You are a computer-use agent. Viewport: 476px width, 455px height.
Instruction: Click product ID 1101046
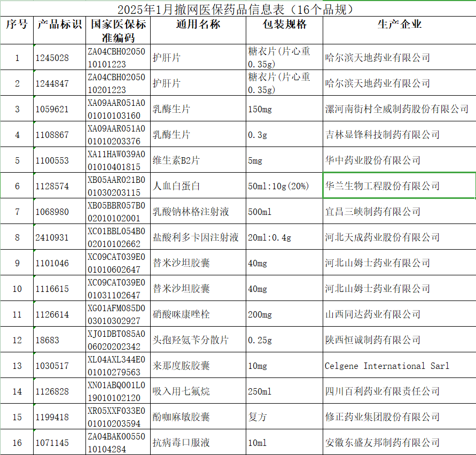tap(60, 263)
